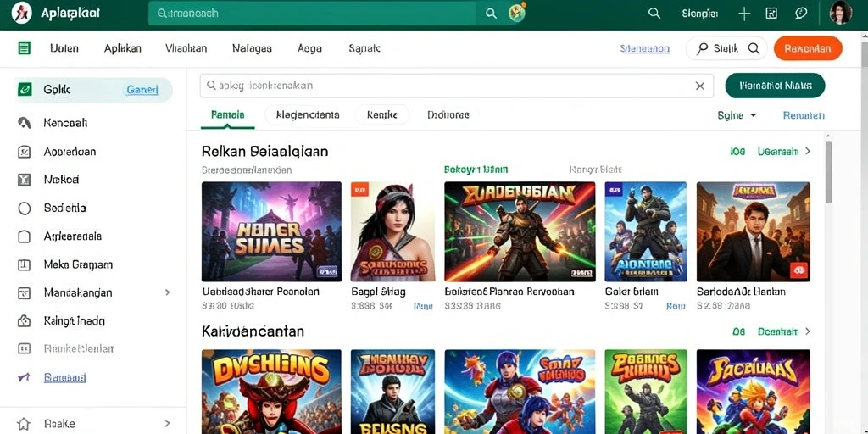Click the Raake home icon
The image size is (868, 434).
pyautogui.click(x=25, y=424)
